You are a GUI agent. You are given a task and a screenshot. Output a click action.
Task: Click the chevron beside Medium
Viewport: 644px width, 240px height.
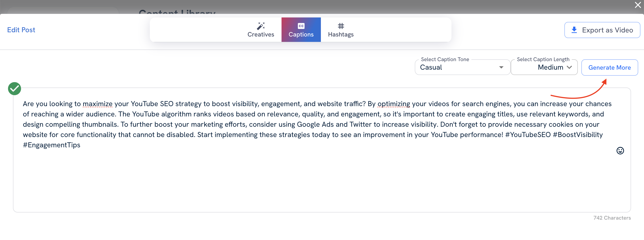[570, 67]
